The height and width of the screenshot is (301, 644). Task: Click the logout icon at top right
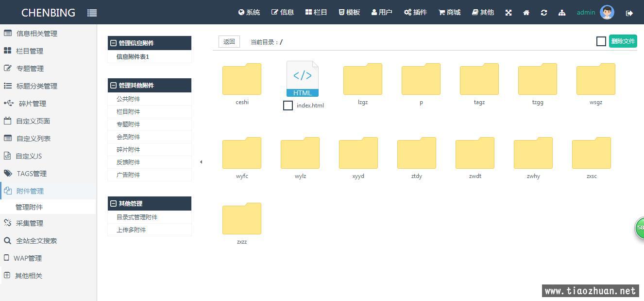pyautogui.click(x=629, y=13)
